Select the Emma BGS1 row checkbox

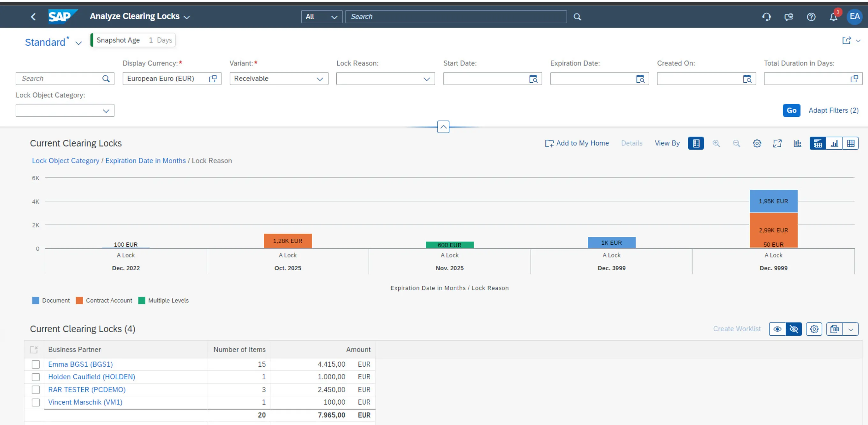(35, 364)
